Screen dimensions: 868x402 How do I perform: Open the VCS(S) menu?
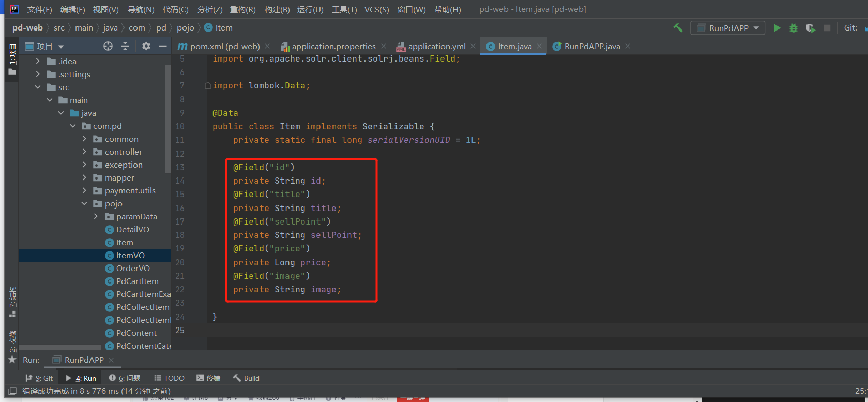coord(376,9)
